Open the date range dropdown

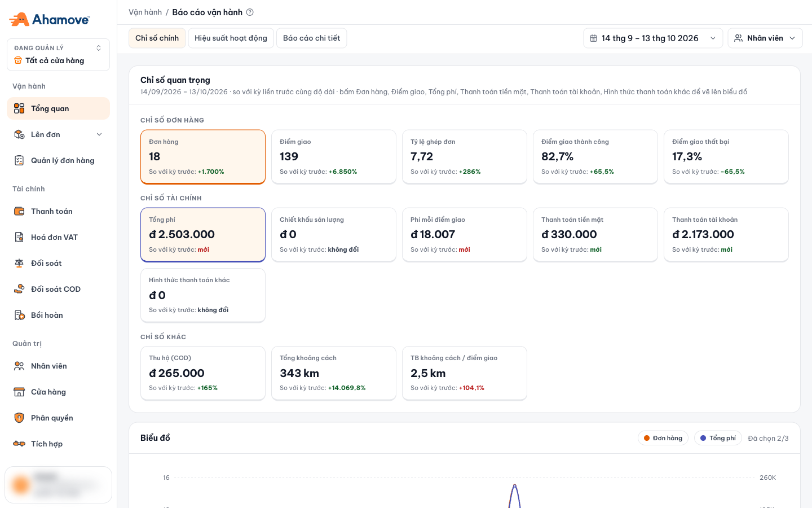[x=653, y=38]
